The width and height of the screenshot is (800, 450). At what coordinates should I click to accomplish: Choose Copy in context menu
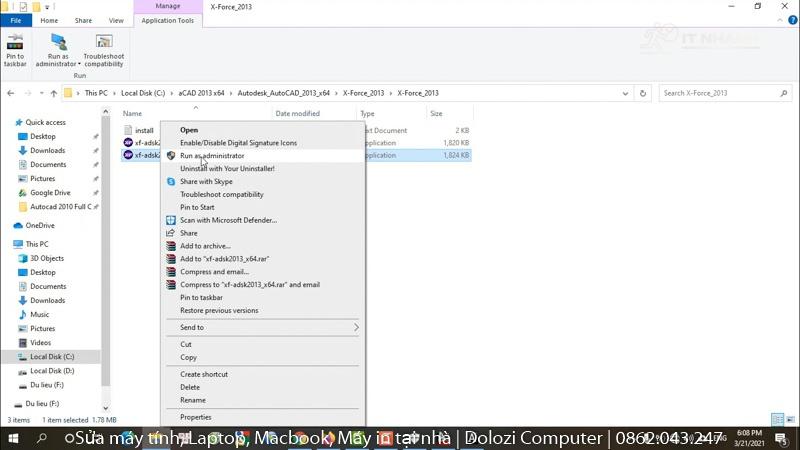[x=263, y=358]
